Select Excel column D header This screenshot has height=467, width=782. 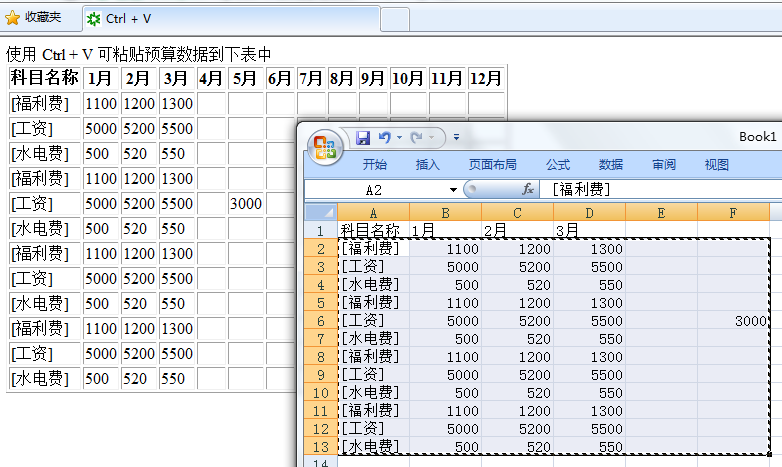point(589,213)
